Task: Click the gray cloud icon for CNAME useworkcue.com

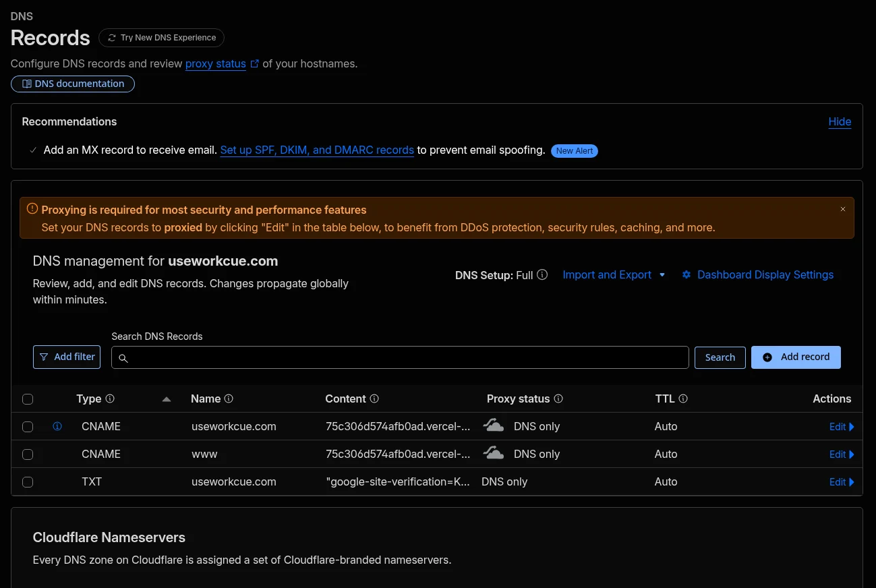Action: pyautogui.click(x=494, y=425)
